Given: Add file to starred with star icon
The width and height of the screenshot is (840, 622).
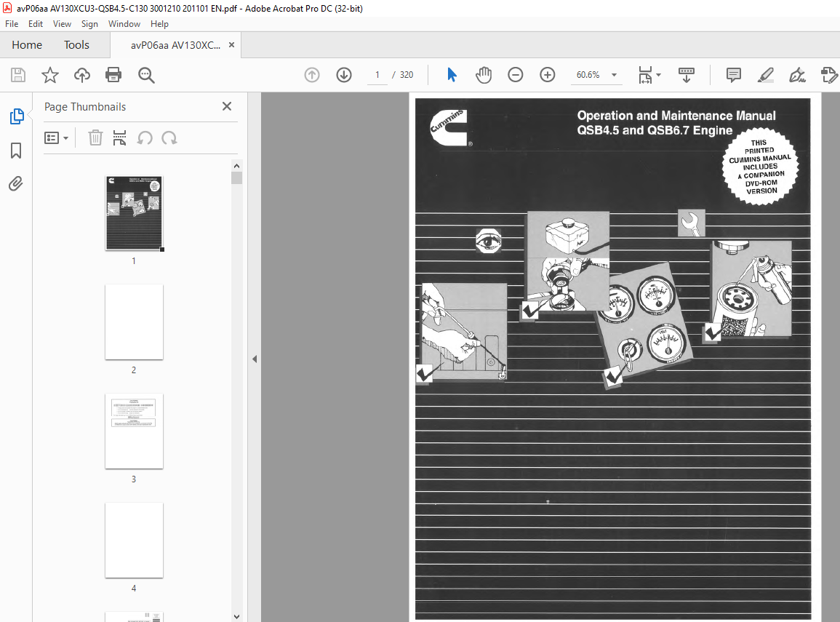Looking at the screenshot, I should tap(50, 75).
